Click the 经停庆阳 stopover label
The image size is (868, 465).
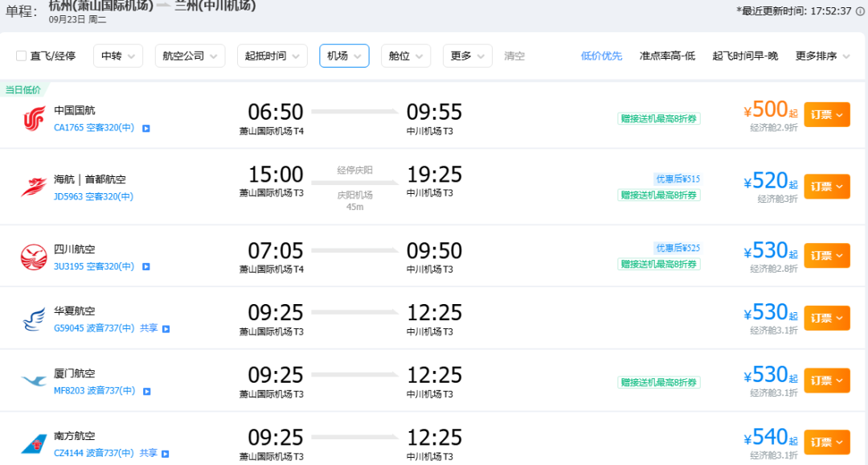coord(355,170)
